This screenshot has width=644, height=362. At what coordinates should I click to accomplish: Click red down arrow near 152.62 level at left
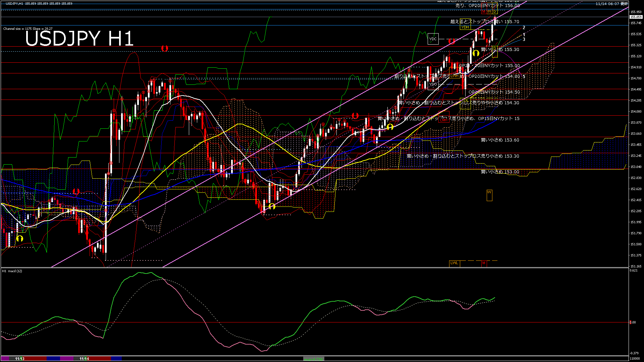tap(76, 191)
